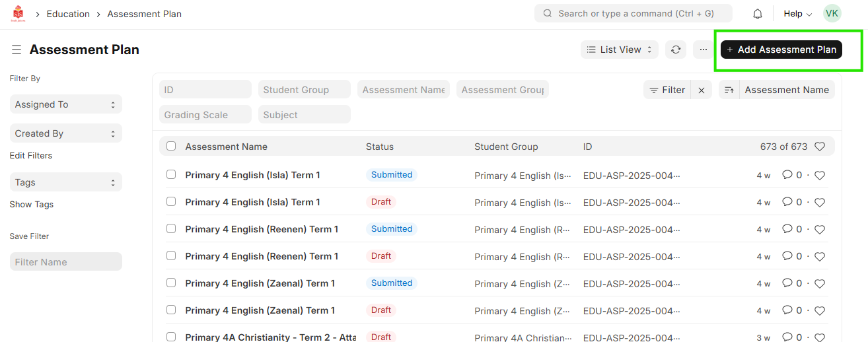
Task: Refresh the assessment plan list
Action: [x=676, y=50]
